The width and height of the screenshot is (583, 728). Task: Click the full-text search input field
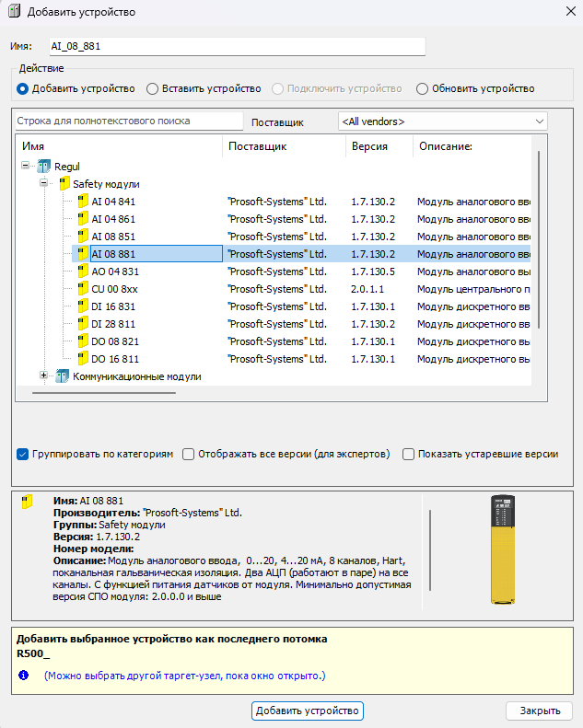coord(128,121)
